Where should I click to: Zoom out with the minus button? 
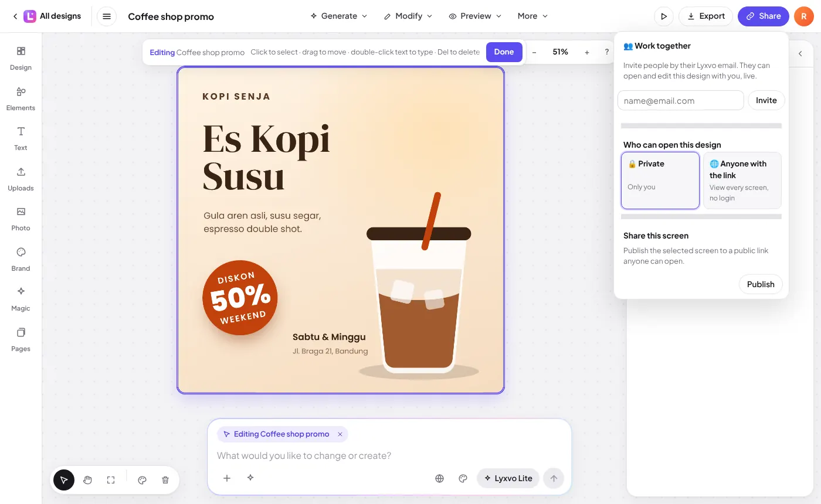point(534,52)
